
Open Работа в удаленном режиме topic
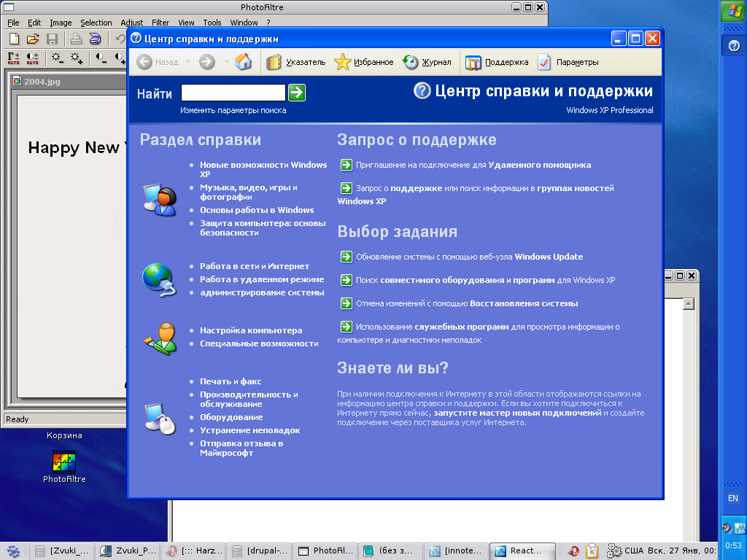(x=262, y=279)
